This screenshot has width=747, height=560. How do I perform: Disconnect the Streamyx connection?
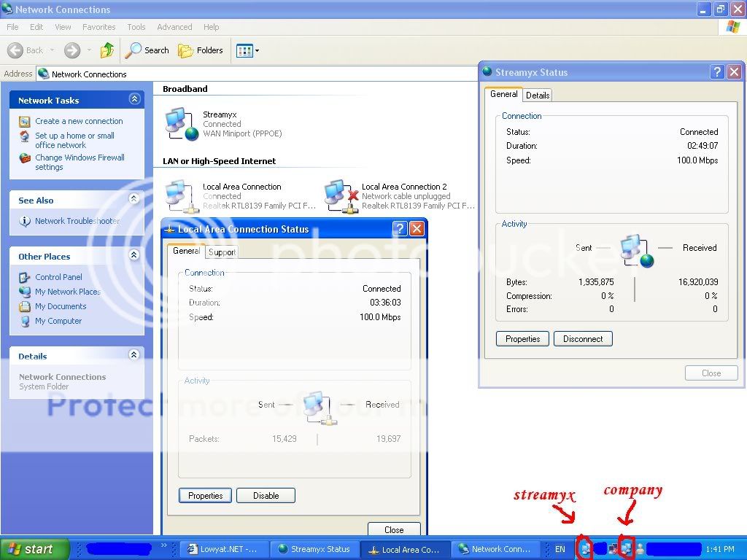pos(582,338)
